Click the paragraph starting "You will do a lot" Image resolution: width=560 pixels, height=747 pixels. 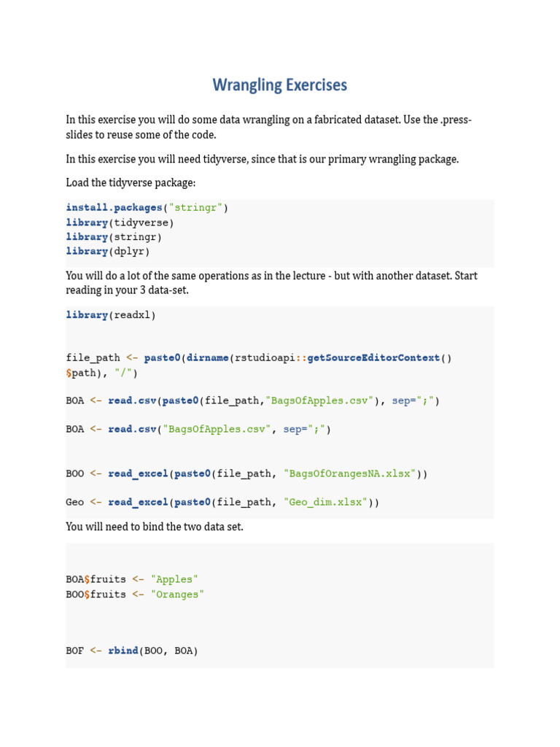[x=271, y=283]
